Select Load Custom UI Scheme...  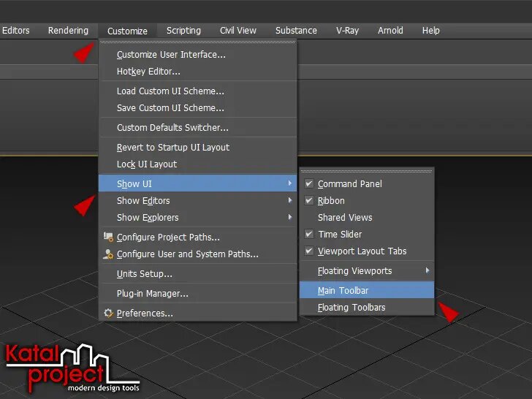click(198, 91)
